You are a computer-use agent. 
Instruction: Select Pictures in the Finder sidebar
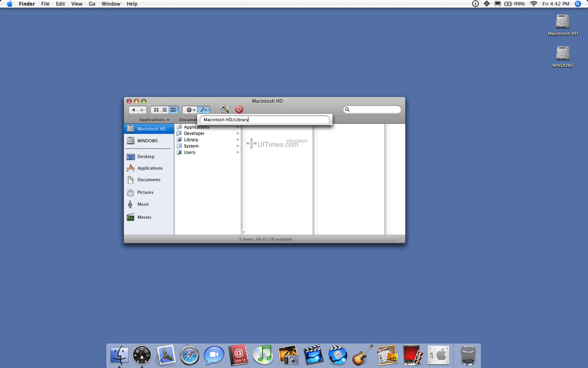145,193
